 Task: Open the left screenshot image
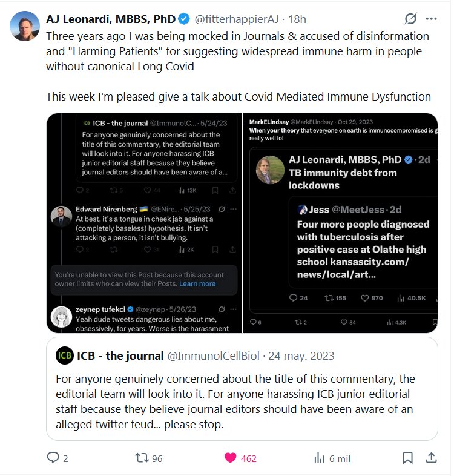(144, 223)
